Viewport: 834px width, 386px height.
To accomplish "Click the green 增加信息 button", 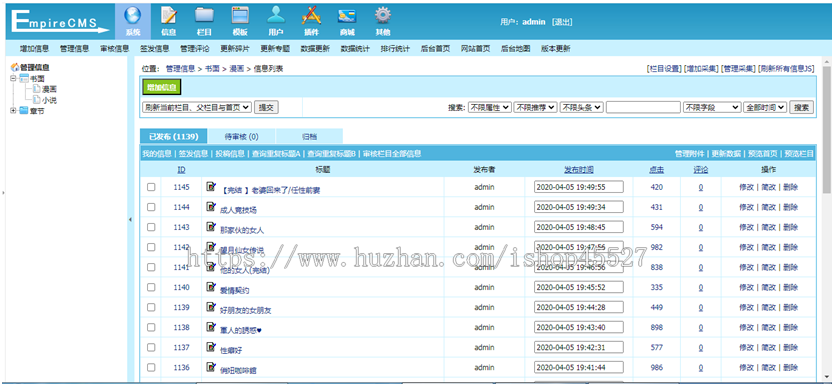I will [x=163, y=88].
